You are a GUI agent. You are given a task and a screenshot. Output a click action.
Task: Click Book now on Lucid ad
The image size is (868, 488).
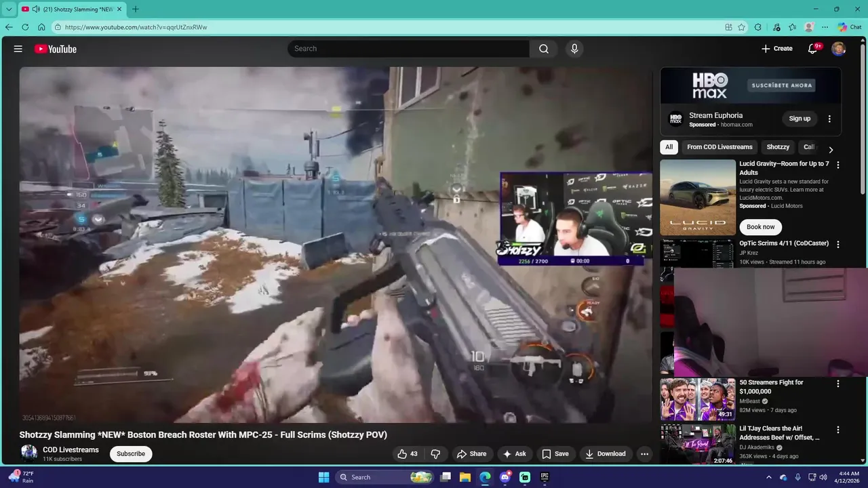[x=760, y=227]
